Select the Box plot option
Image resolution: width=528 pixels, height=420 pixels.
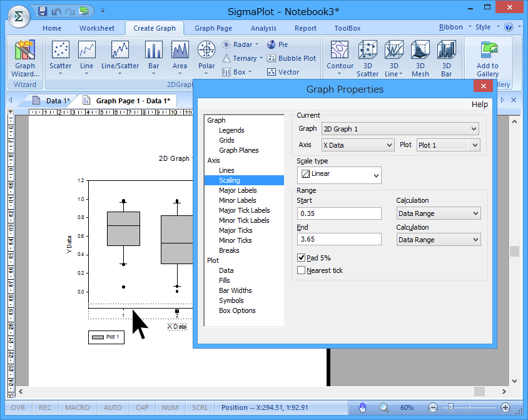pos(236,72)
